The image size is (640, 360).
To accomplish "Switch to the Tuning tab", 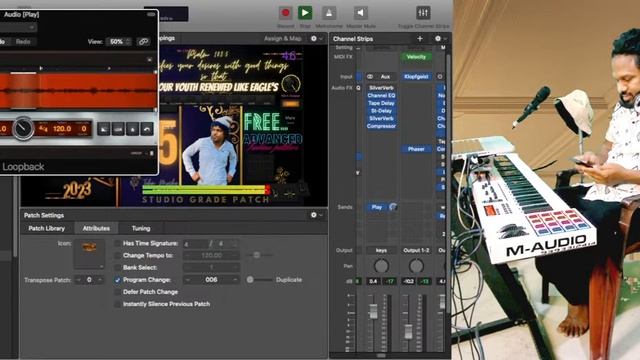I will [141, 228].
